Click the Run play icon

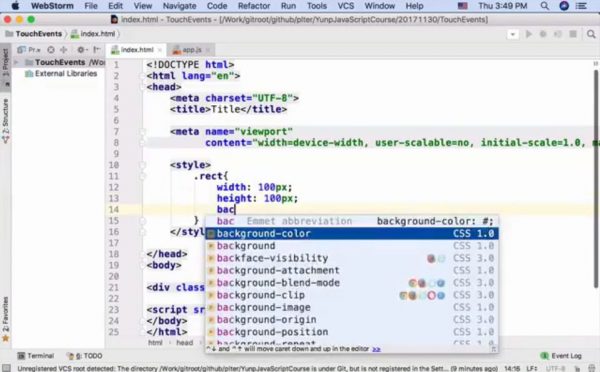click(528, 34)
